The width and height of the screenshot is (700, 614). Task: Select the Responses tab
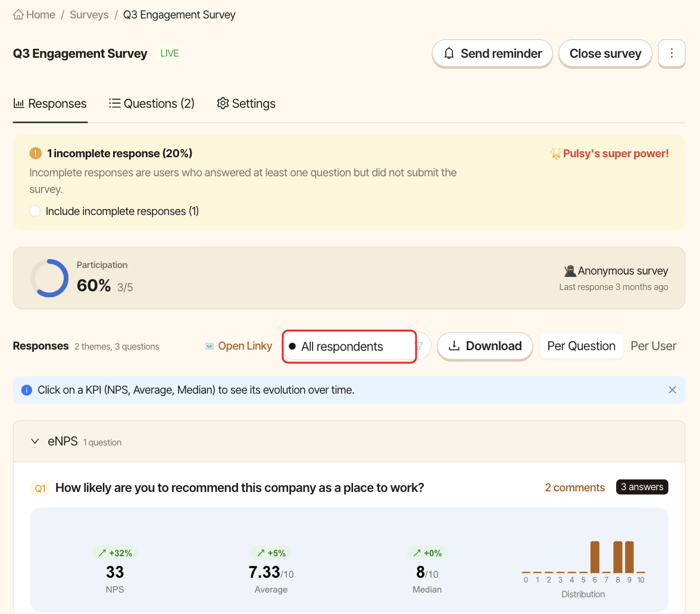50,104
